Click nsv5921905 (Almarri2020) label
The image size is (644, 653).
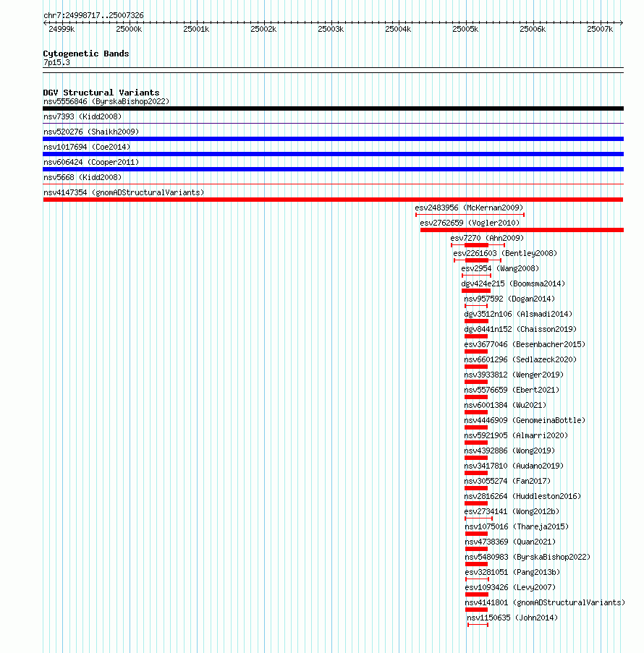coord(516,435)
